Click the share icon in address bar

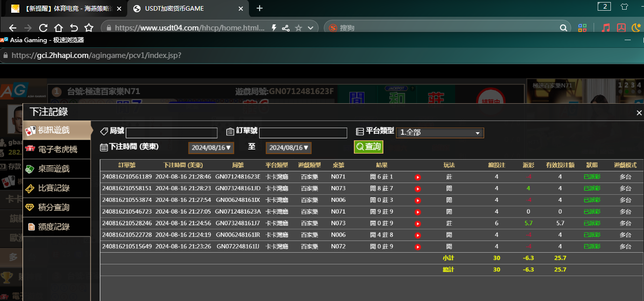tap(286, 28)
